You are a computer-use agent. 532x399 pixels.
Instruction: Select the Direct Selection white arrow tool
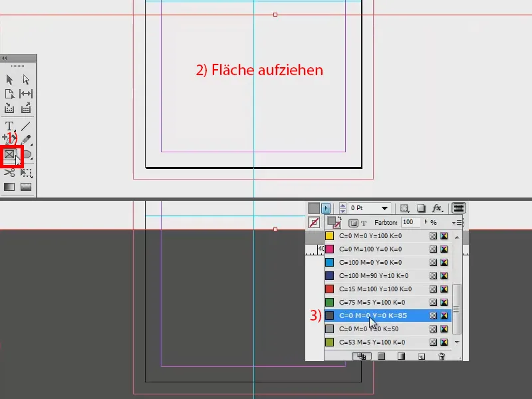tap(26, 80)
